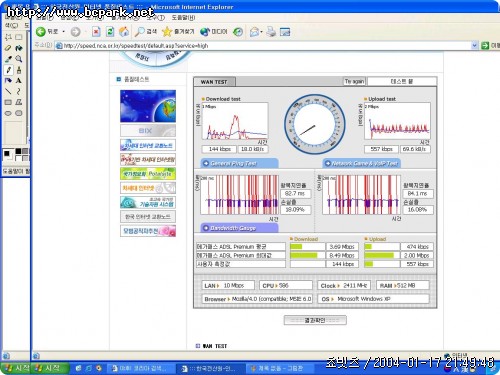
Task: Select the WAN TEST tab
Action: (214, 82)
